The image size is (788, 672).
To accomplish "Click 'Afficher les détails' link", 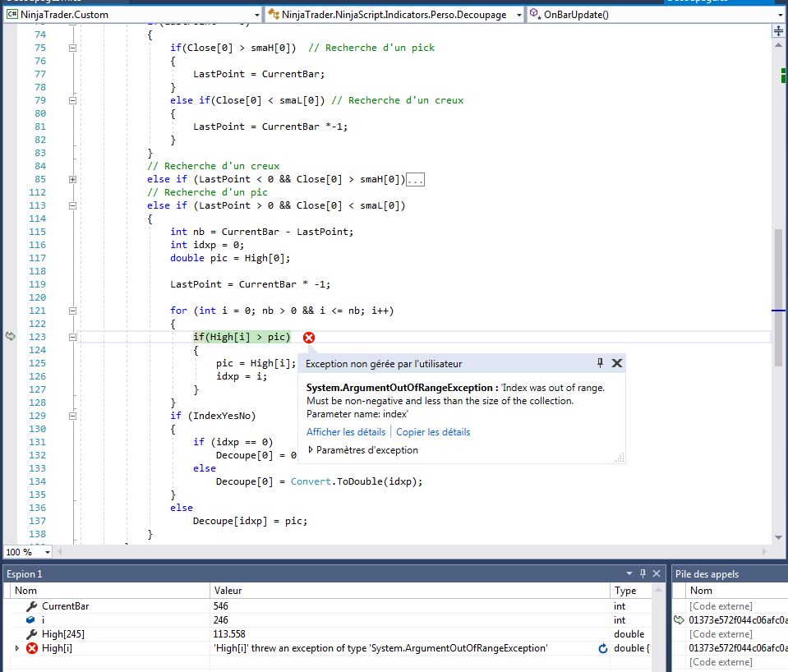I will click(x=346, y=432).
